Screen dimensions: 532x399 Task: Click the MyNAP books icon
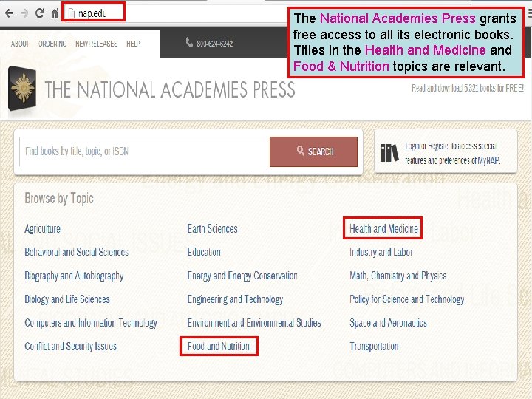pyautogui.click(x=389, y=153)
